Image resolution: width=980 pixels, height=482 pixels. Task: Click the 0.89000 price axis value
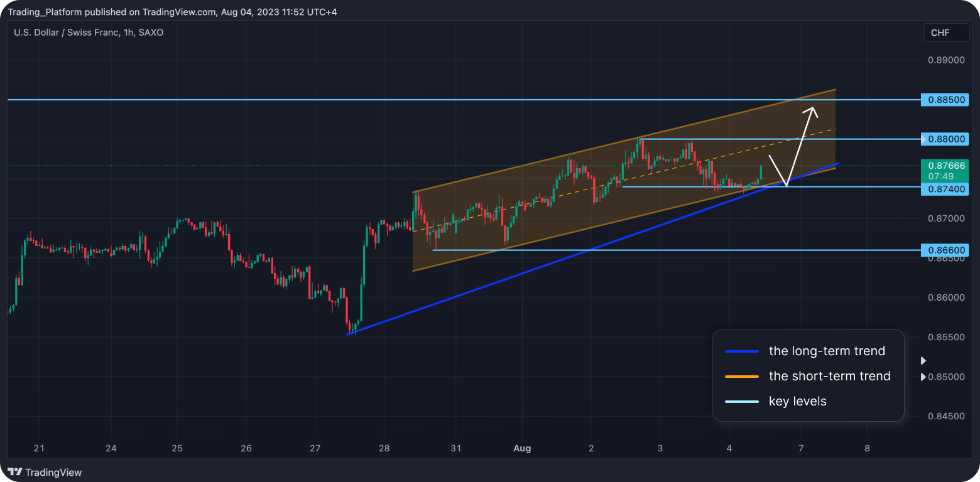[946, 60]
